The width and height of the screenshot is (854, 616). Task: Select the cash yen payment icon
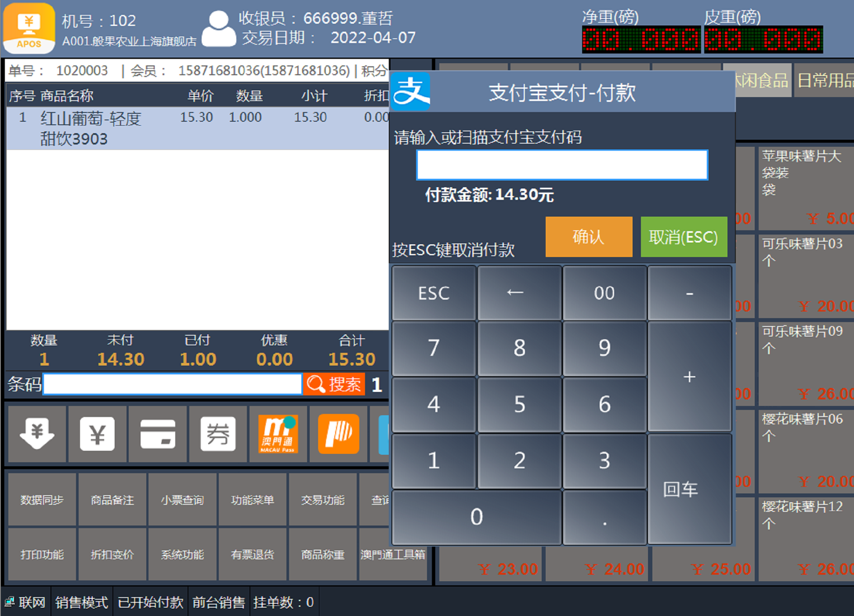[97, 434]
